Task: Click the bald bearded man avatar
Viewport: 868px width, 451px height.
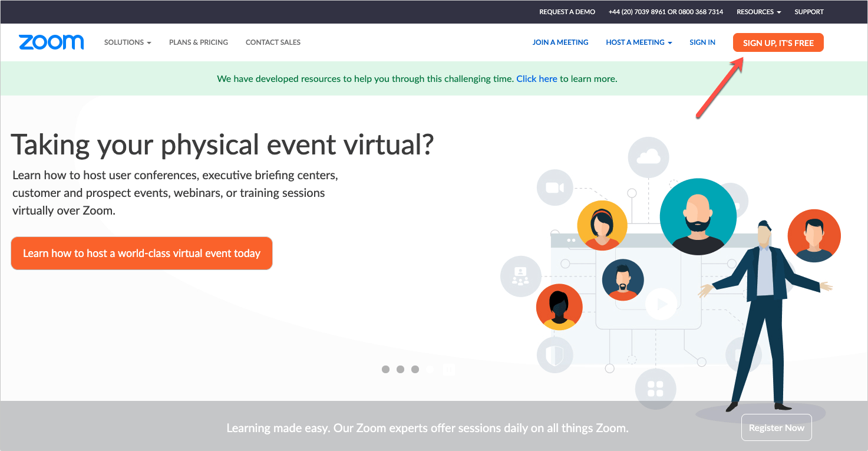Action: tap(698, 216)
